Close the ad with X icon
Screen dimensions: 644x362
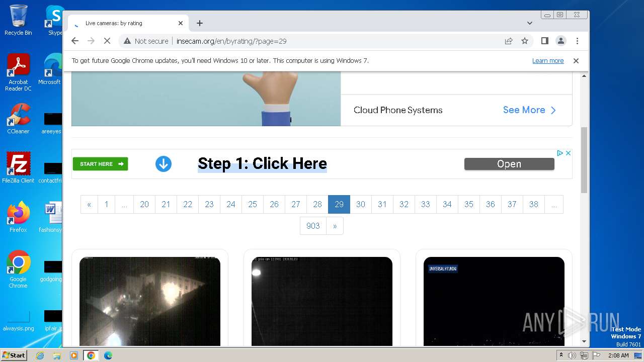568,153
